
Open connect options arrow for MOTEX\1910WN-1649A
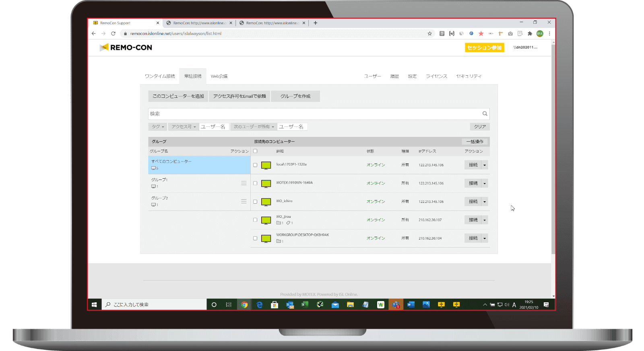pos(485,183)
